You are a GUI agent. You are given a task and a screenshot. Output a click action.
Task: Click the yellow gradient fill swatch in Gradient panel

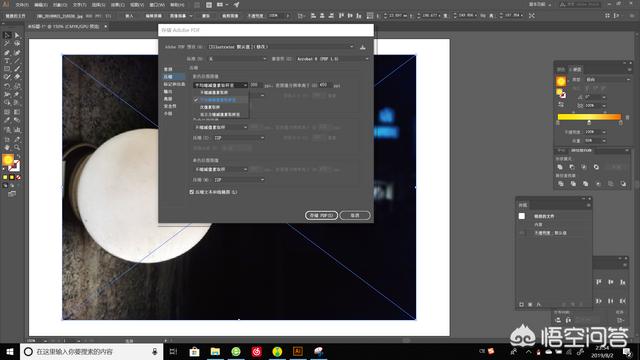[561, 81]
